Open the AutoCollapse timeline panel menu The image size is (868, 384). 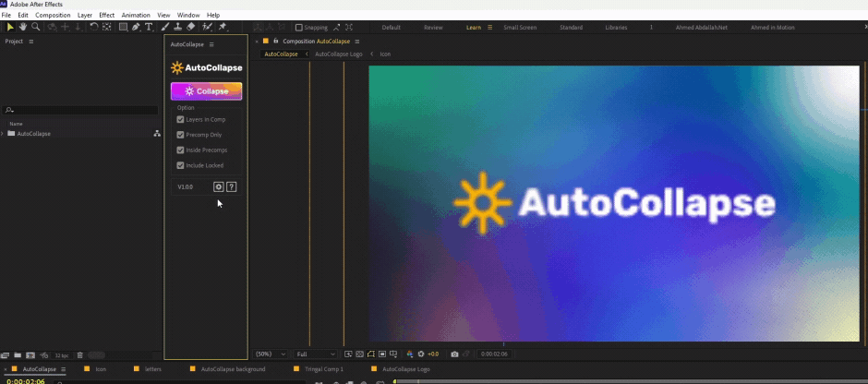pos(63,369)
